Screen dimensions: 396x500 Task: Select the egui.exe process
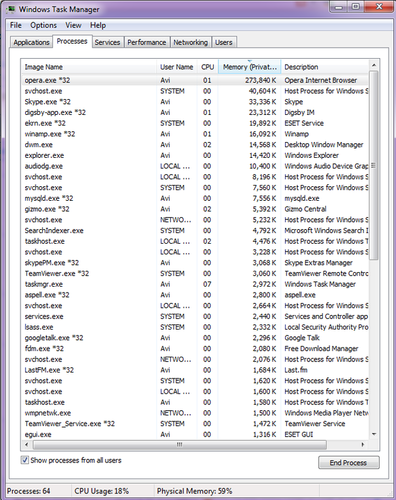pyautogui.click(x=195, y=434)
